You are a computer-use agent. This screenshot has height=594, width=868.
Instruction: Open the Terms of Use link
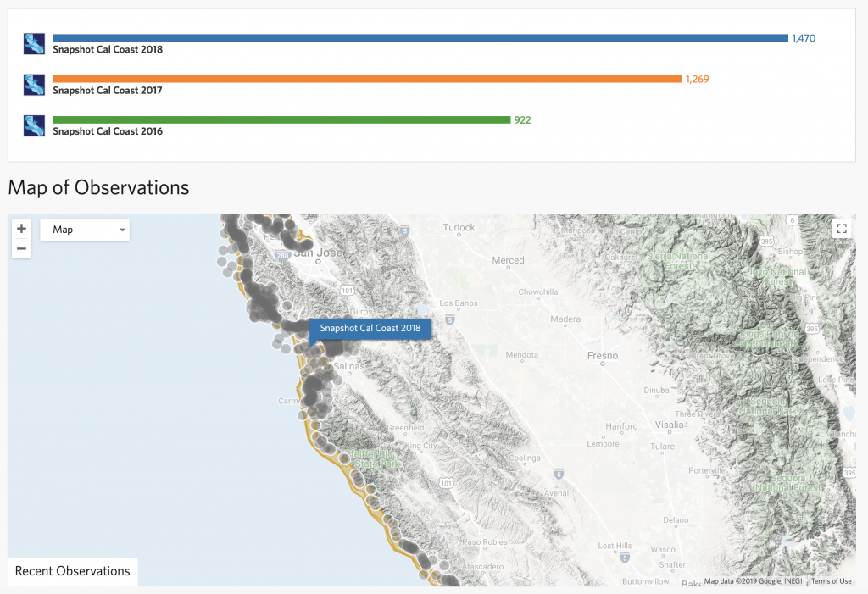tap(832, 581)
